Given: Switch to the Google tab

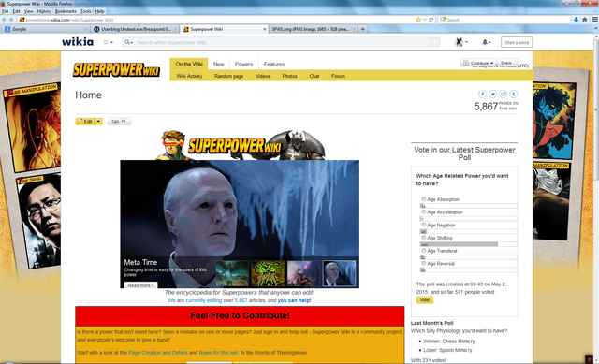Looking at the screenshot, I should tap(45, 29).
